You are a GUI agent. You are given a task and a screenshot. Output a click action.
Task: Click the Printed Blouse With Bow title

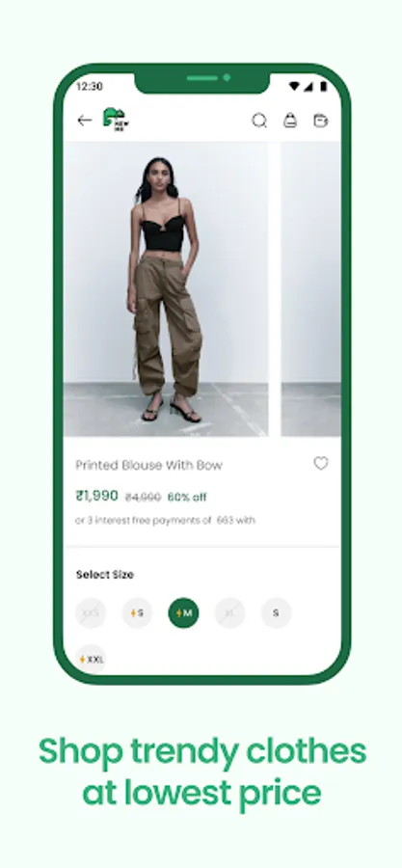148,465
